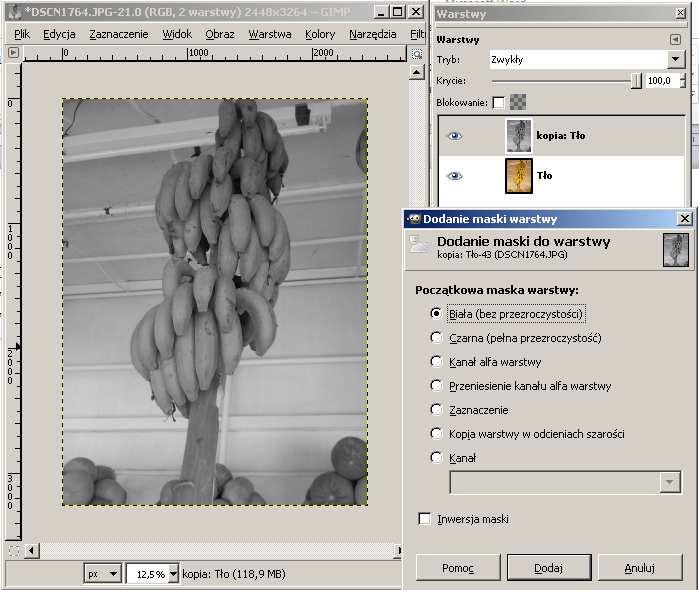Click the Dodaj button
Screen dimensions: 699x590
click(549, 568)
